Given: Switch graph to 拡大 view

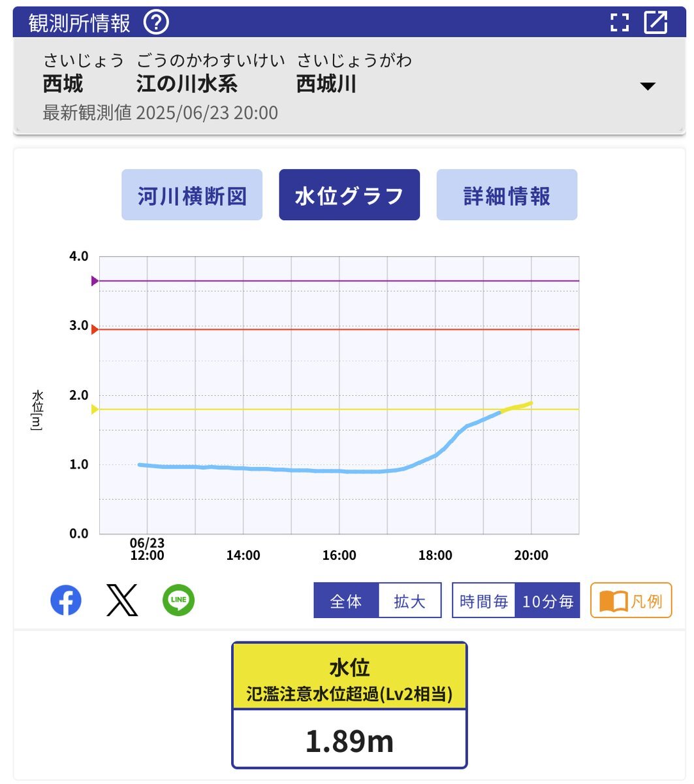Looking at the screenshot, I should (x=410, y=600).
